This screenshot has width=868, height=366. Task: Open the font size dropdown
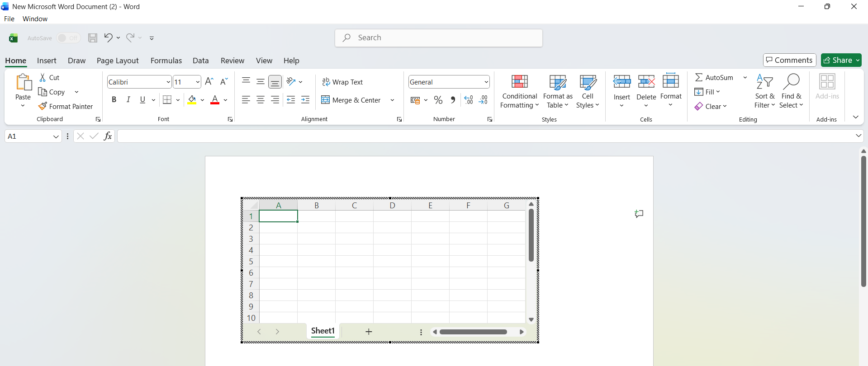tap(198, 82)
